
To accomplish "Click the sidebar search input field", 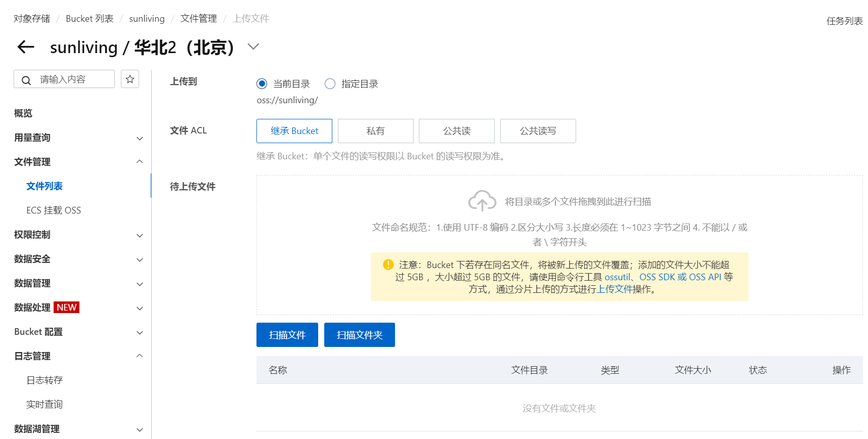I will pyautogui.click(x=64, y=79).
